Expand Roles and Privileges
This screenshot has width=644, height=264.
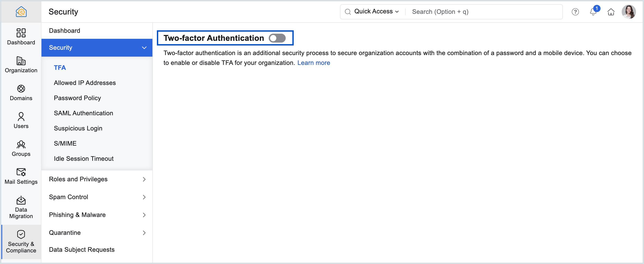pyautogui.click(x=97, y=179)
